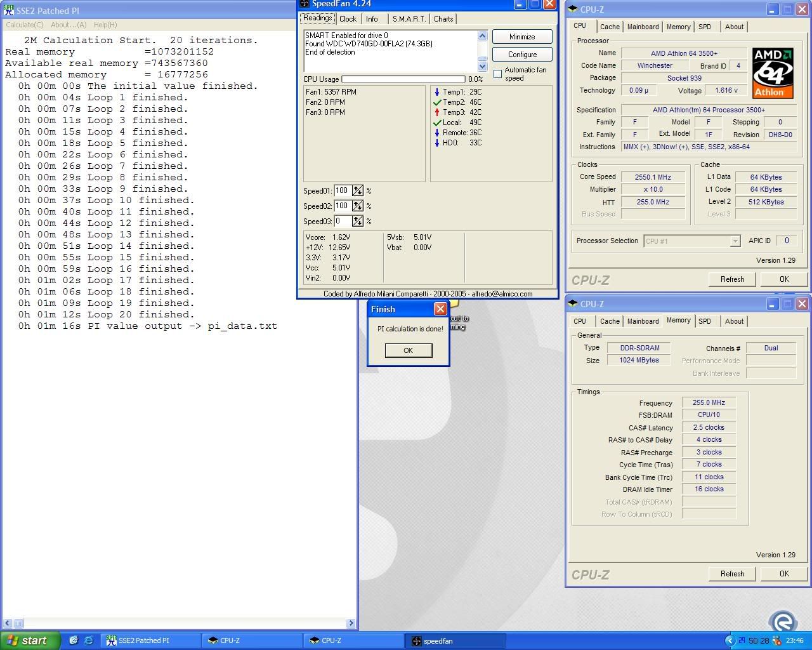Open the Windows Start menu

(x=30, y=640)
